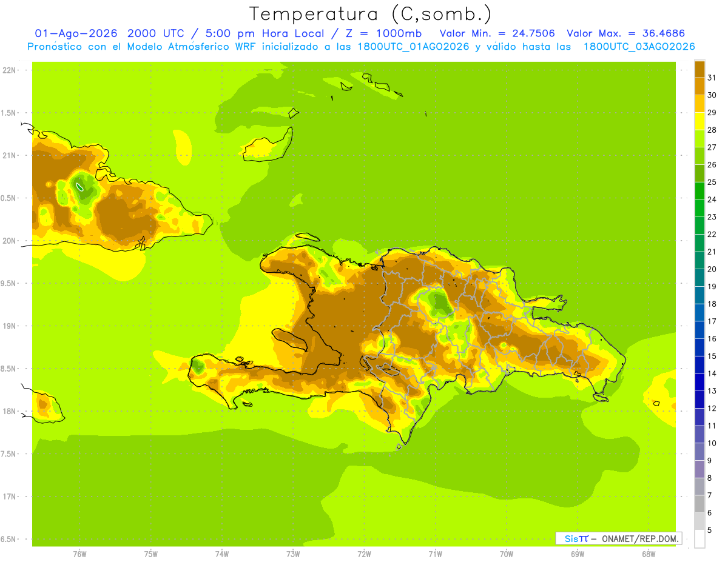Click the "68W" longitude label

649,554
